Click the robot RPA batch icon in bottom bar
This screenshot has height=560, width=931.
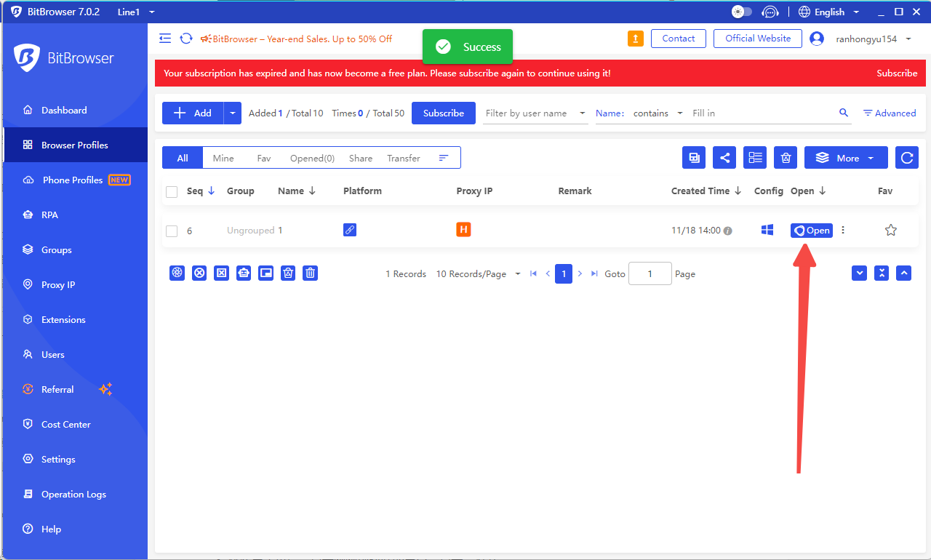244,273
